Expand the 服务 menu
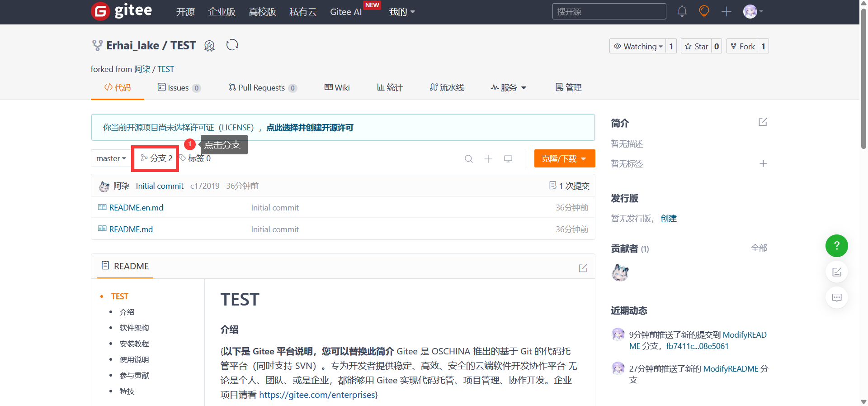This screenshot has width=868, height=406. tap(509, 88)
